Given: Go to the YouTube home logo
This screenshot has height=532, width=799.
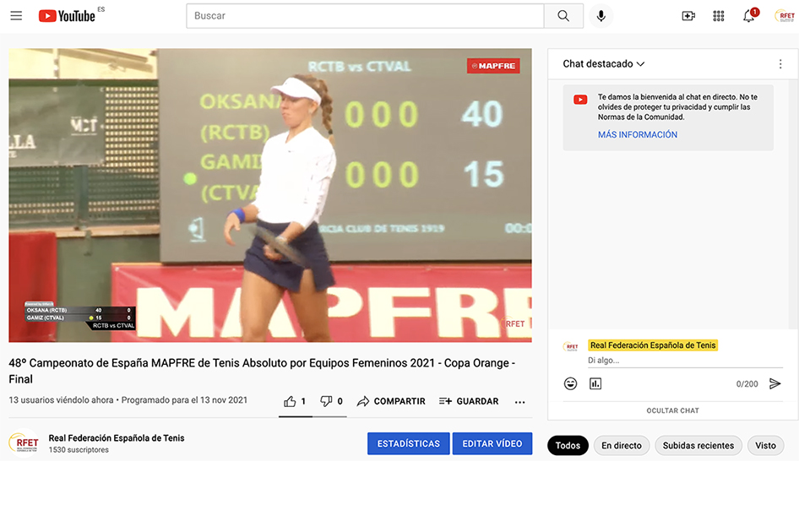Looking at the screenshot, I should [x=67, y=16].
